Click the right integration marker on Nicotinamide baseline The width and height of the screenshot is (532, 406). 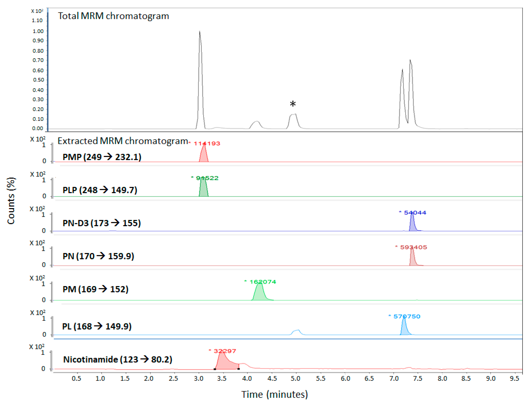point(239,369)
